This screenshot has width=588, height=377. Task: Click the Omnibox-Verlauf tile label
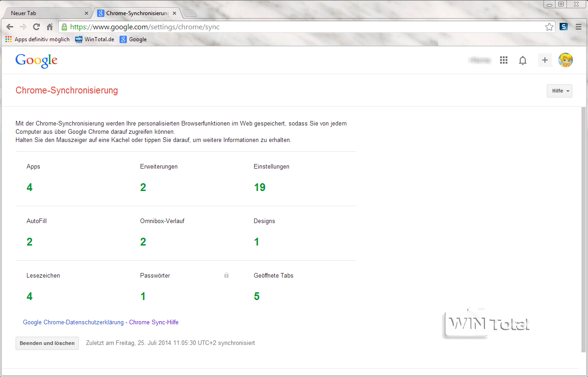coord(162,221)
